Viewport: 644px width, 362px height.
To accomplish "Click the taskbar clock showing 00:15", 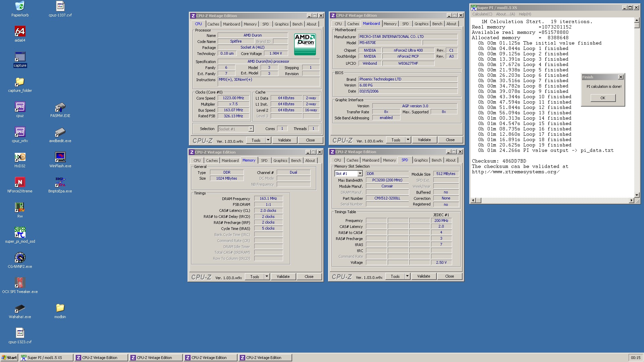I will [x=636, y=358].
